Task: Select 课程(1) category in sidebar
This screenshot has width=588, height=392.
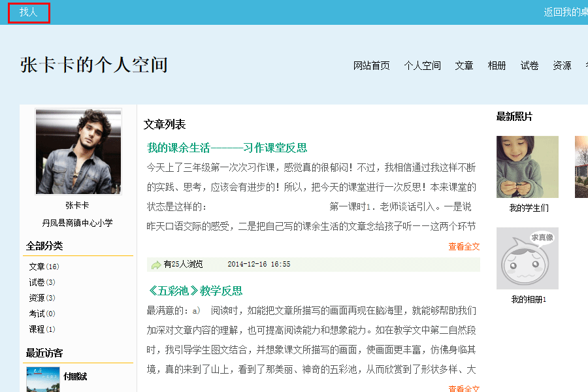Action: (42, 329)
